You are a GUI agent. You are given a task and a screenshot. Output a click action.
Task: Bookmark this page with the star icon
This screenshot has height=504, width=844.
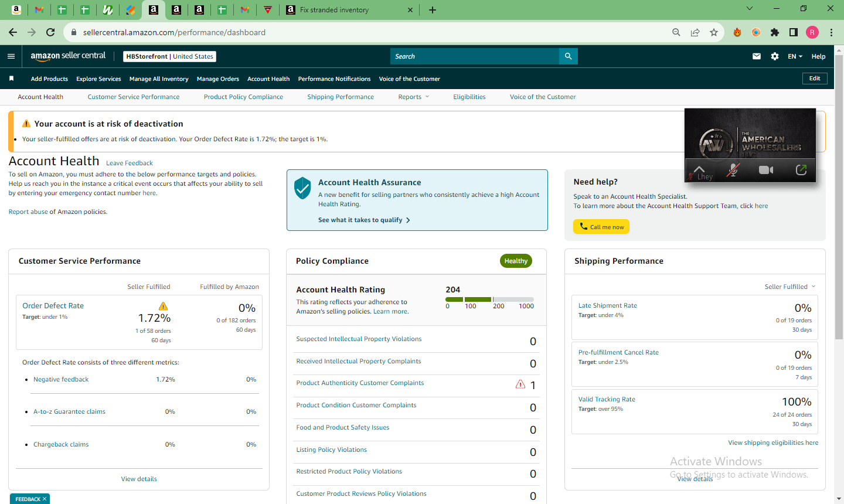[714, 32]
